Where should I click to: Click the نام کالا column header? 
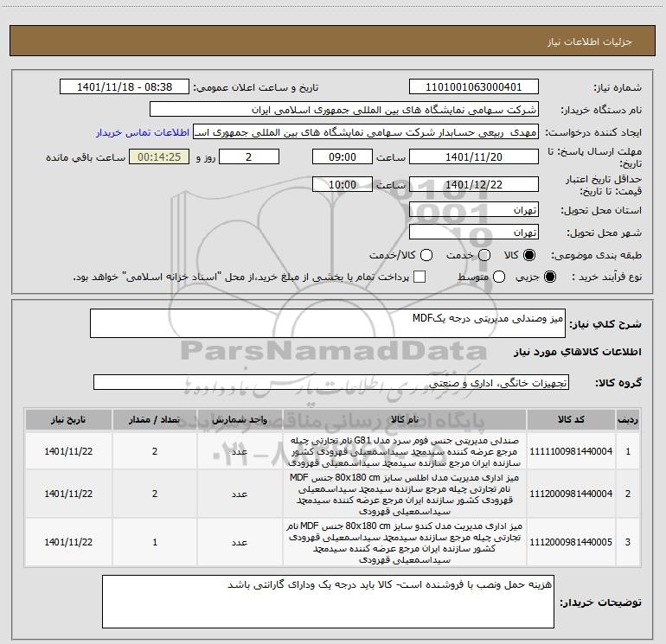(x=405, y=420)
